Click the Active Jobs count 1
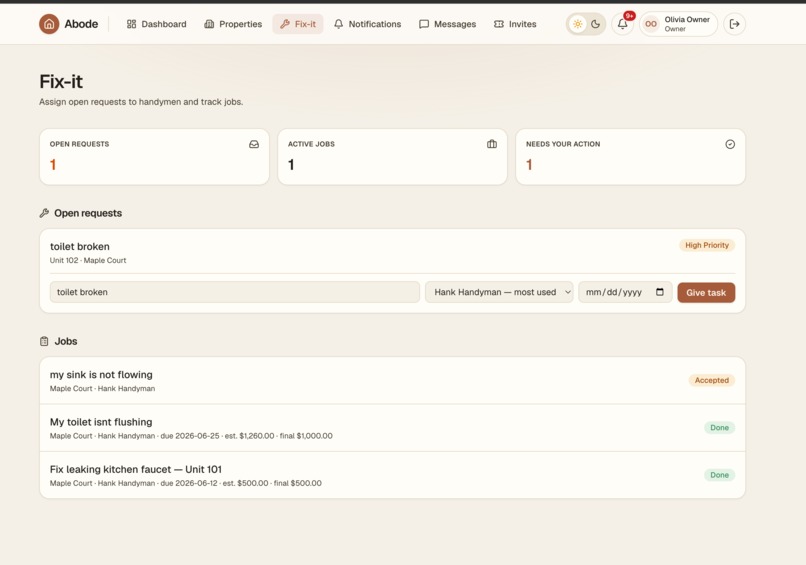The image size is (806, 565). [291, 165]
